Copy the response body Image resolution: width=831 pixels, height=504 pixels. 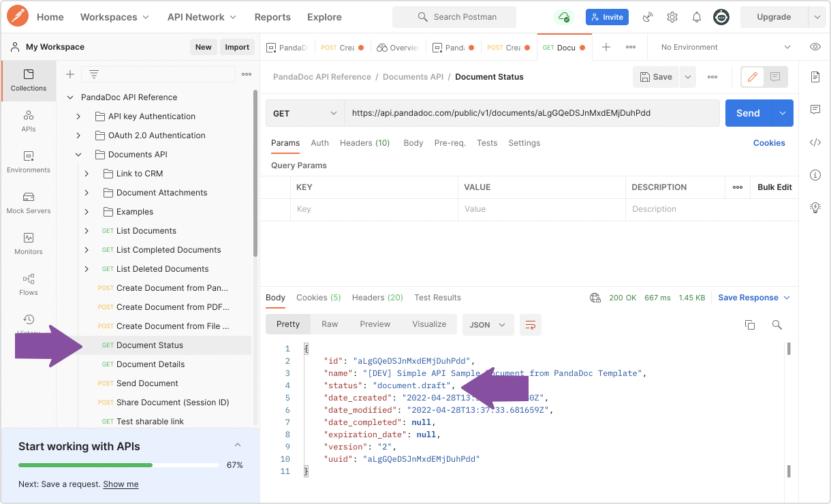(x=750, y=325)
